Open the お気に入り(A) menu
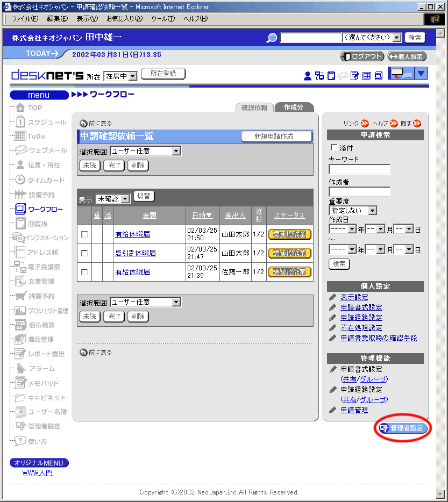Screen dimensions: 448x502 tap(124, 19)
